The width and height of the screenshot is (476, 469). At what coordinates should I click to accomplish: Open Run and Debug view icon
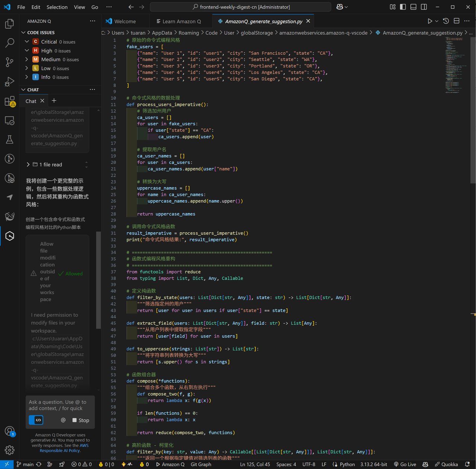[x=10, y=82]
